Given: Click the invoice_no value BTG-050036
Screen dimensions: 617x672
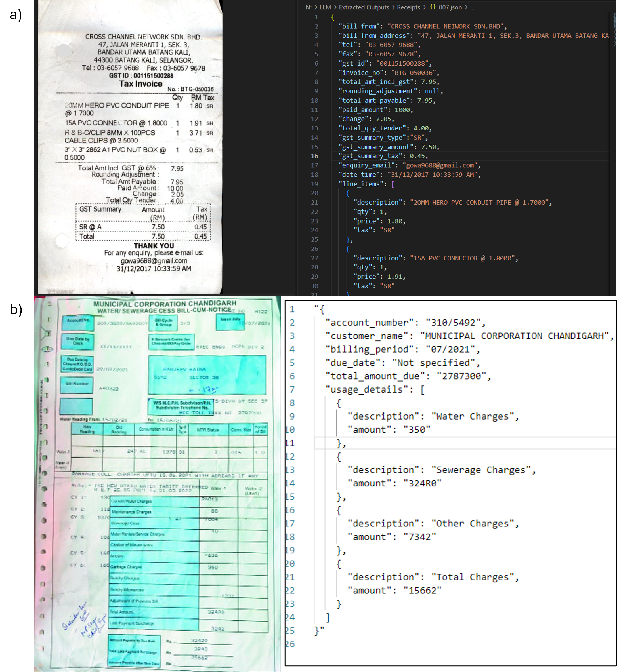Looking at the screenshot, I should [413, 72].
